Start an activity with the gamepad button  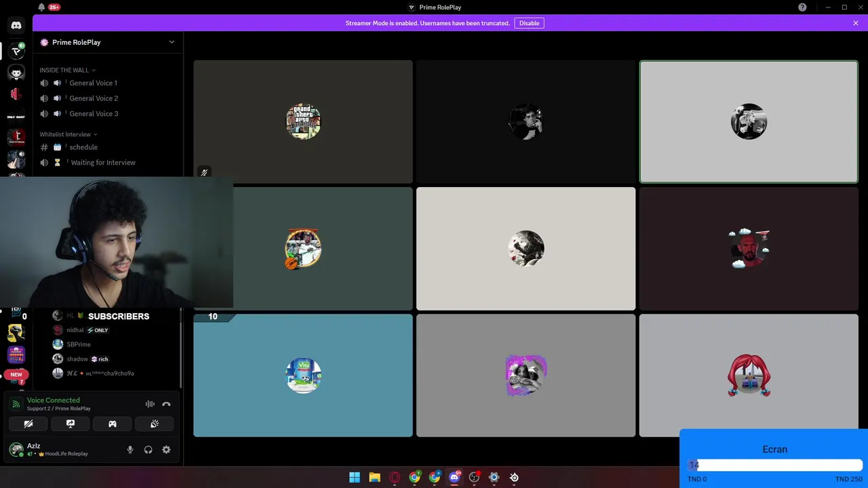pyautogui.click(x=113, y=424)
